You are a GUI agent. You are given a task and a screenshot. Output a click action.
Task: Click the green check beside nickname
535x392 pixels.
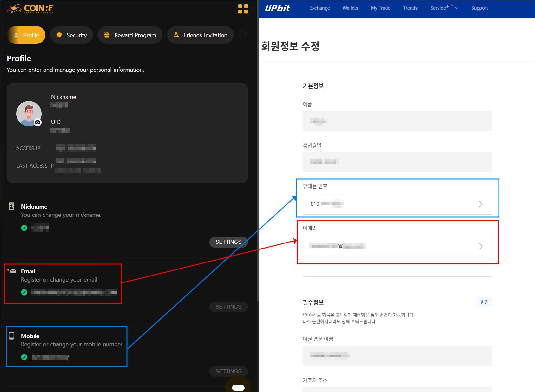tap(24, 228)
